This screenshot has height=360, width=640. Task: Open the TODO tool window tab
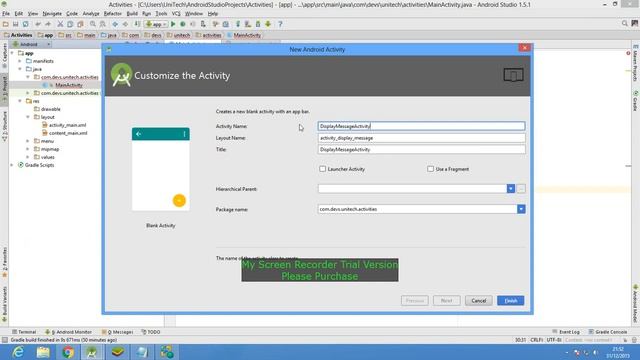tap(151, 332)
